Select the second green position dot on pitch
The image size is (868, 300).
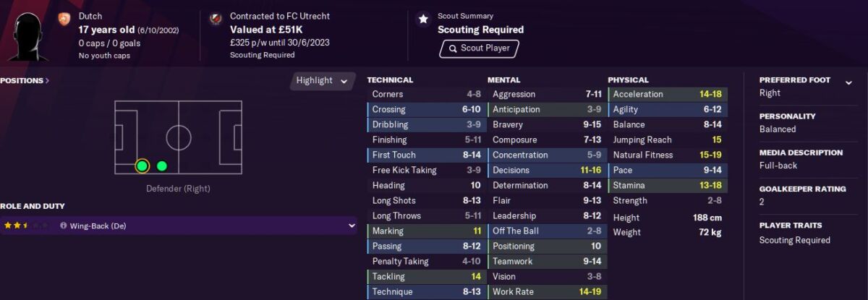(162, 166)
